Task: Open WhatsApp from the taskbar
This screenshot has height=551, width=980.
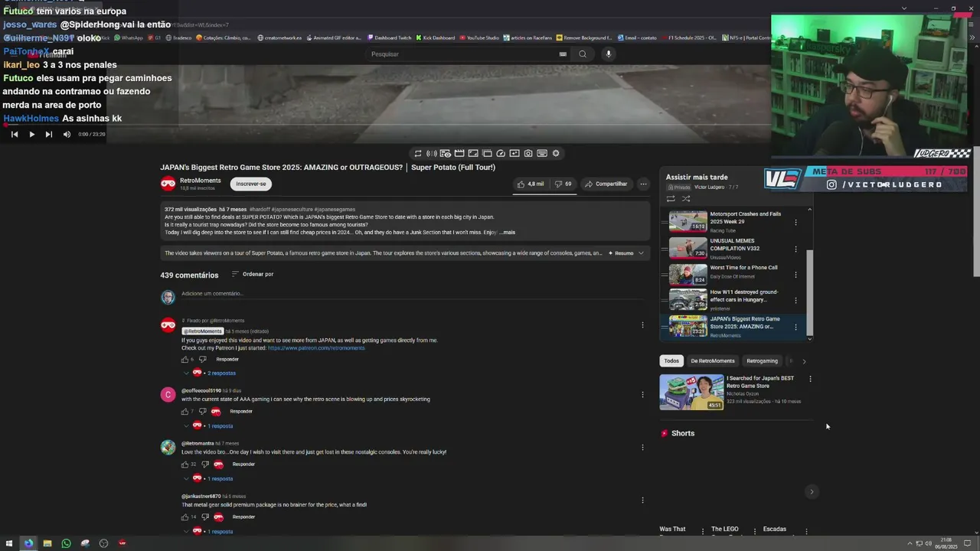Action: click(x=66, y=543)
